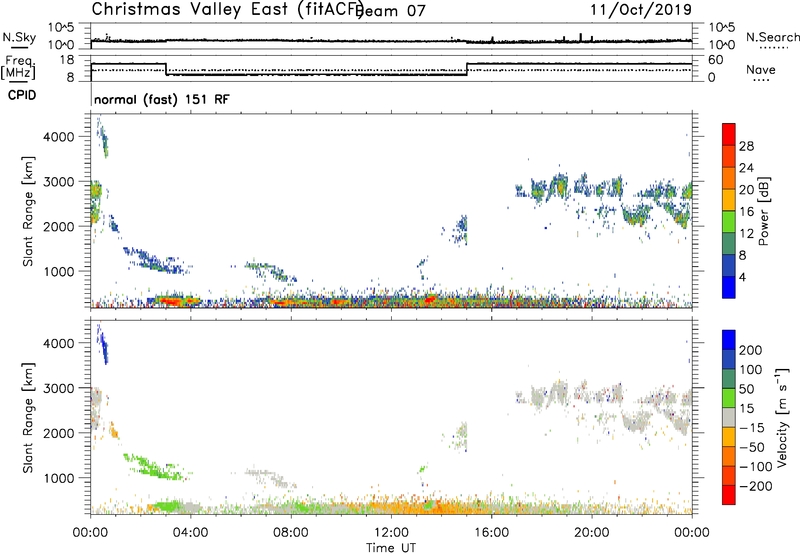Click the -50 label on Velocity color bar
800x554 pixels.
pyautogui.click(x=752, y=447)
